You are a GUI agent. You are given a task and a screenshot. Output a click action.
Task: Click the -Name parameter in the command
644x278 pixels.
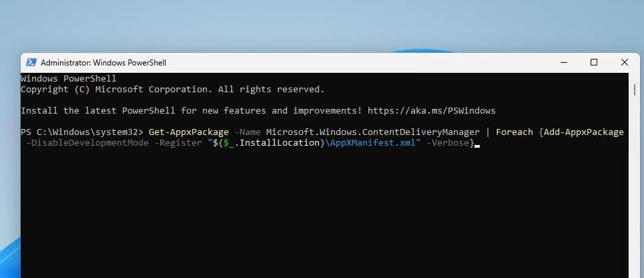click(248, 132)
